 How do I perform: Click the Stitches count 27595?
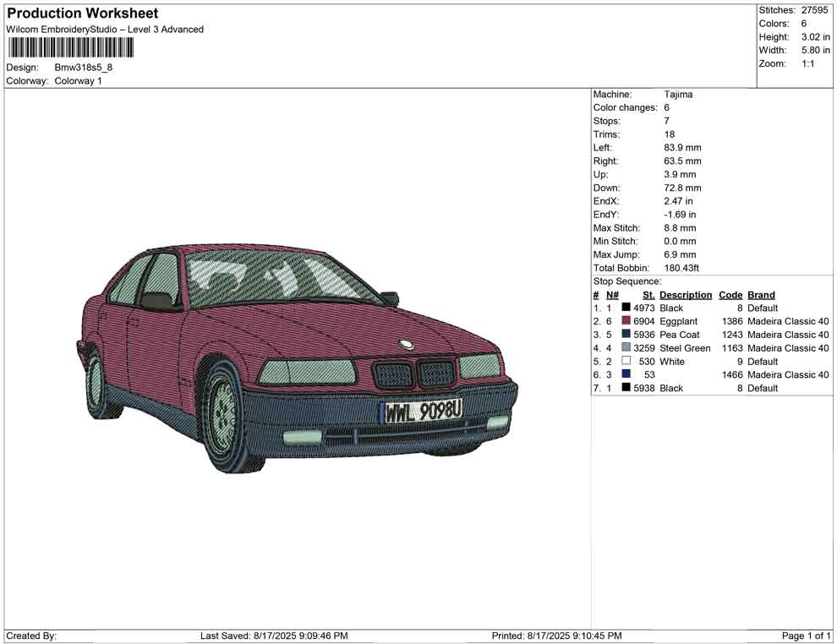tap(813, 10)
